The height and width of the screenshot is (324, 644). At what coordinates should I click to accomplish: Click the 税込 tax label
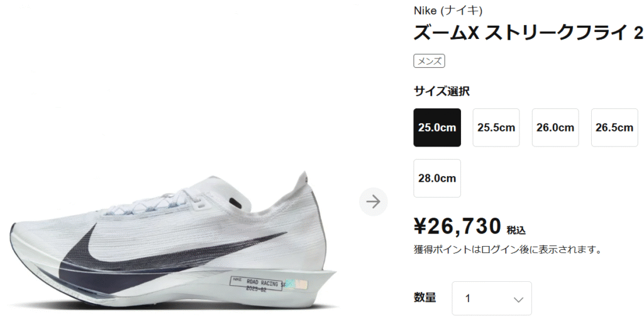516,230
